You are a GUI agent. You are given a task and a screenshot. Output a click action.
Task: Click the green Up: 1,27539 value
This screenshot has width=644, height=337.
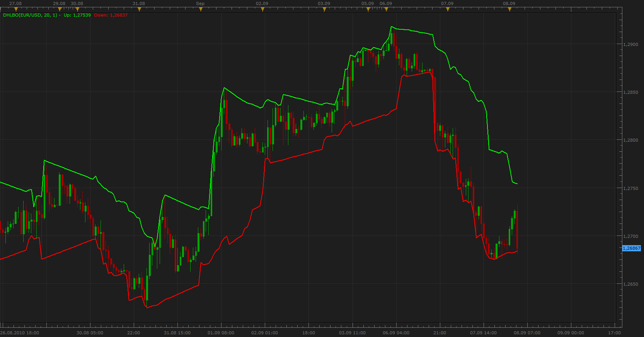coord(77,15)
